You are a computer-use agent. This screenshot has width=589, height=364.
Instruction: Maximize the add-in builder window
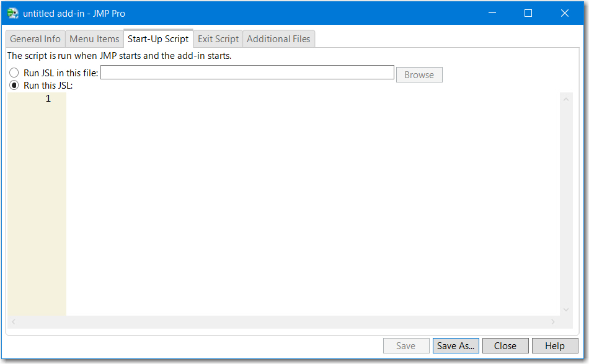(x=528, y=13)
